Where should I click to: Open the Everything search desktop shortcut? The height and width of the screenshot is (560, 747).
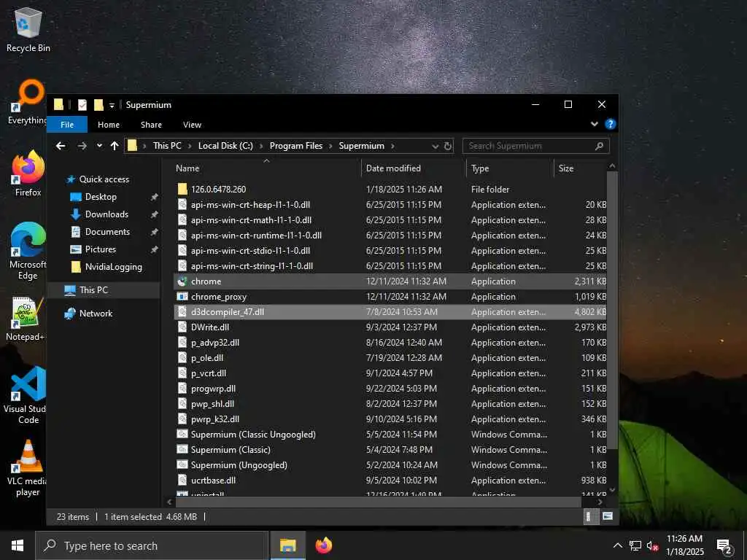tap(28, 102)
